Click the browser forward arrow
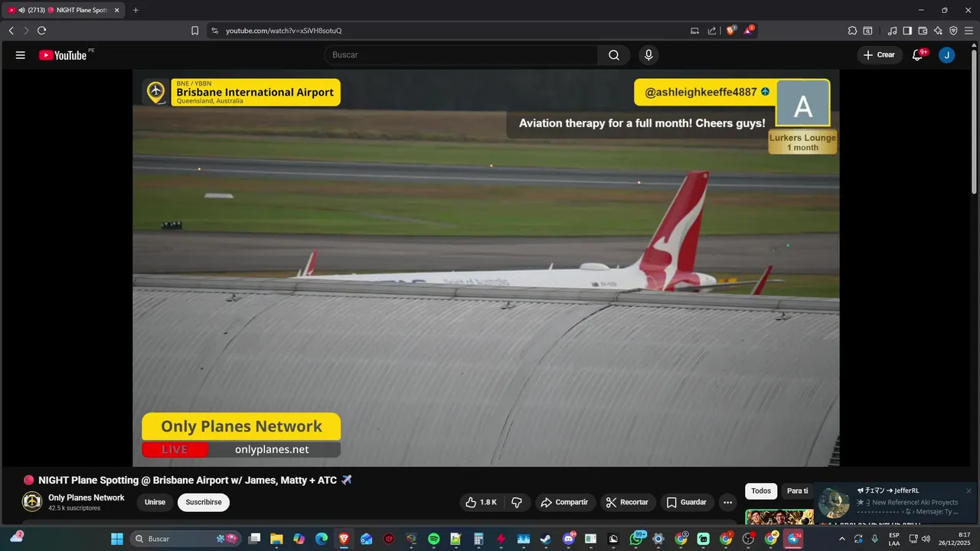The height and width of the screenshot is (551, 980). (26, 31)
